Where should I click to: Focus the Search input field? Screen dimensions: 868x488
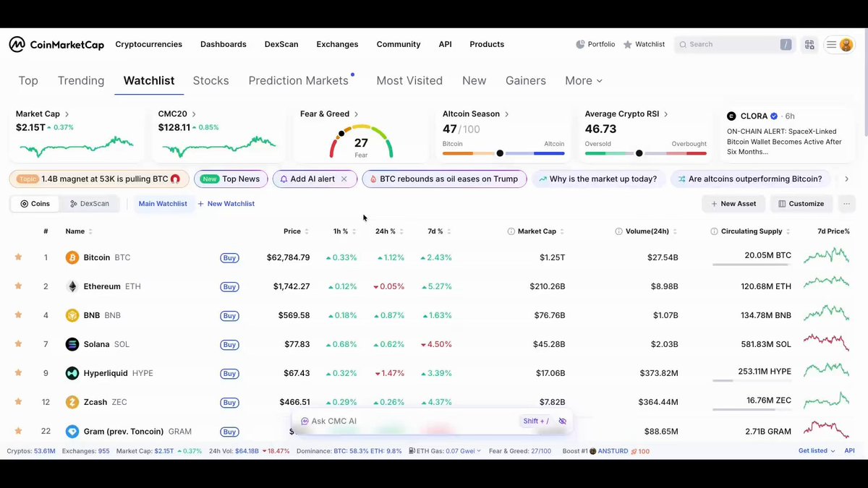pos(735,45)
